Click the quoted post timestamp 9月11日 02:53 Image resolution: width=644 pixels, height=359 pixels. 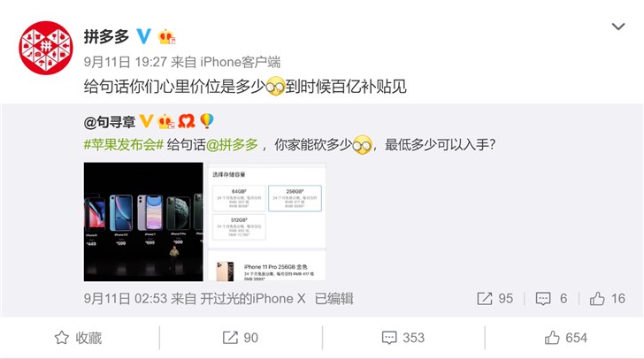click(x=126, y=299)
